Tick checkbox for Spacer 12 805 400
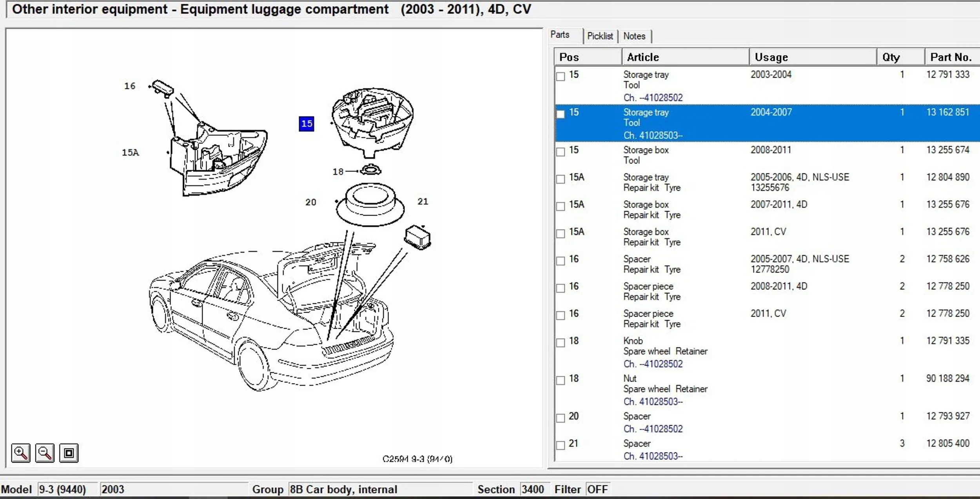Screen dimensions: 980x499 click(x=561, y=445)
